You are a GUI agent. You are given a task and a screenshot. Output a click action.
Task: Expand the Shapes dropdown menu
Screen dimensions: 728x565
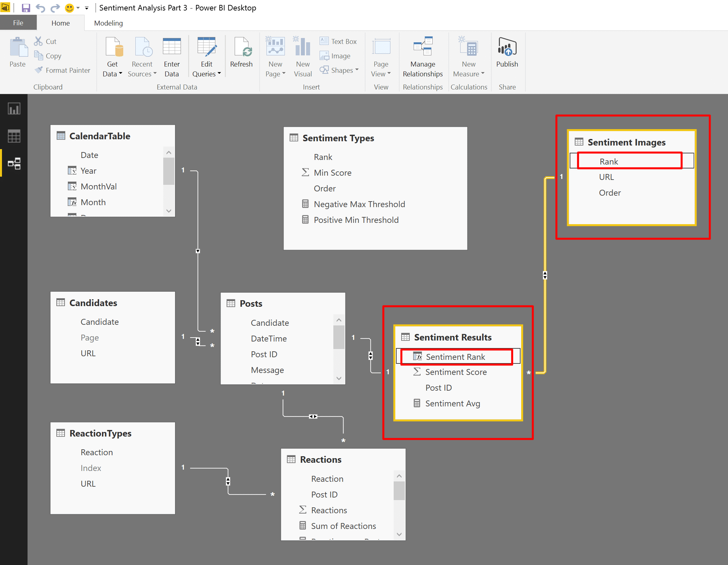357,70
